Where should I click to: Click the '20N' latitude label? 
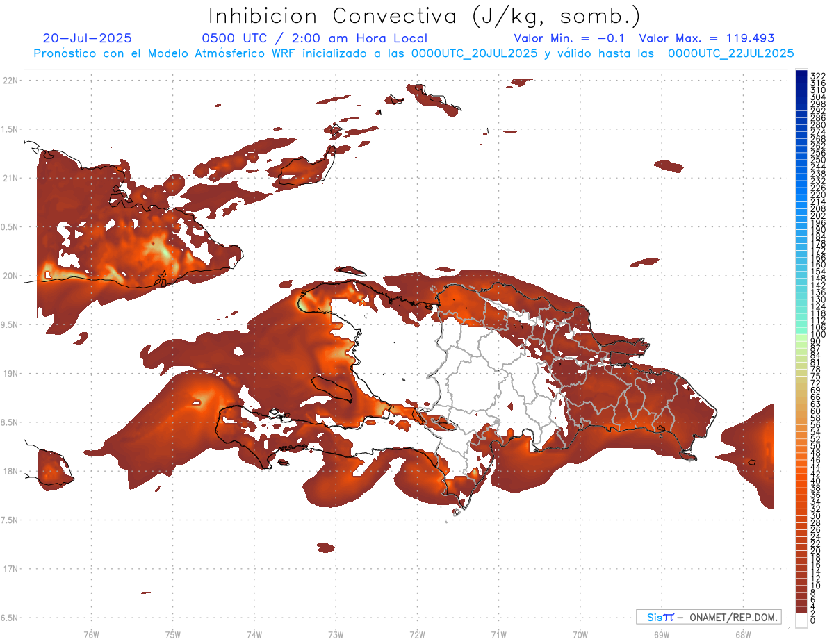pyautogui.click(x=10, y=276)
